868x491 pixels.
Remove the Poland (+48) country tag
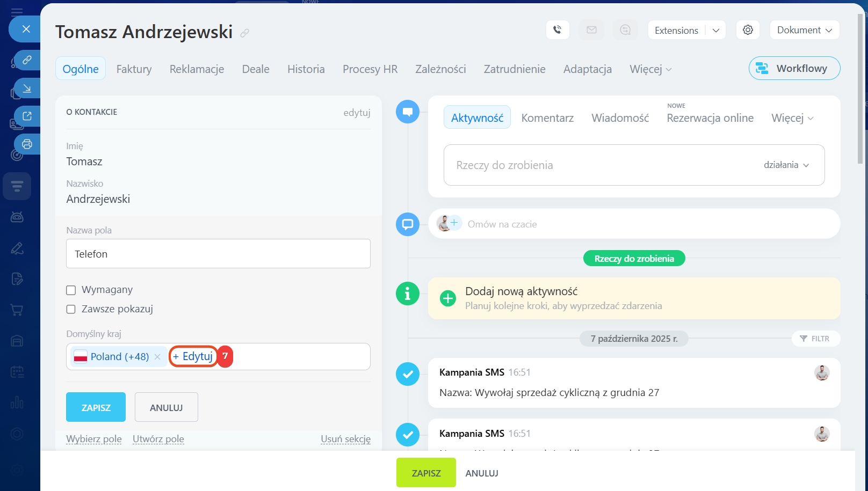[x=157, y=357]
